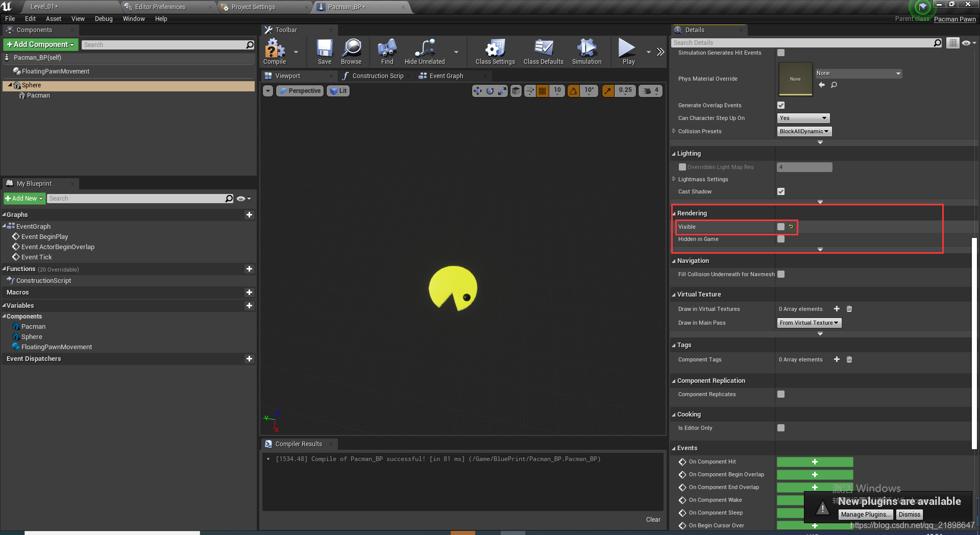Enable Hidden in Game checkbox
The width and height of the screenshot is (980, 535).
[x=781, y=239]
